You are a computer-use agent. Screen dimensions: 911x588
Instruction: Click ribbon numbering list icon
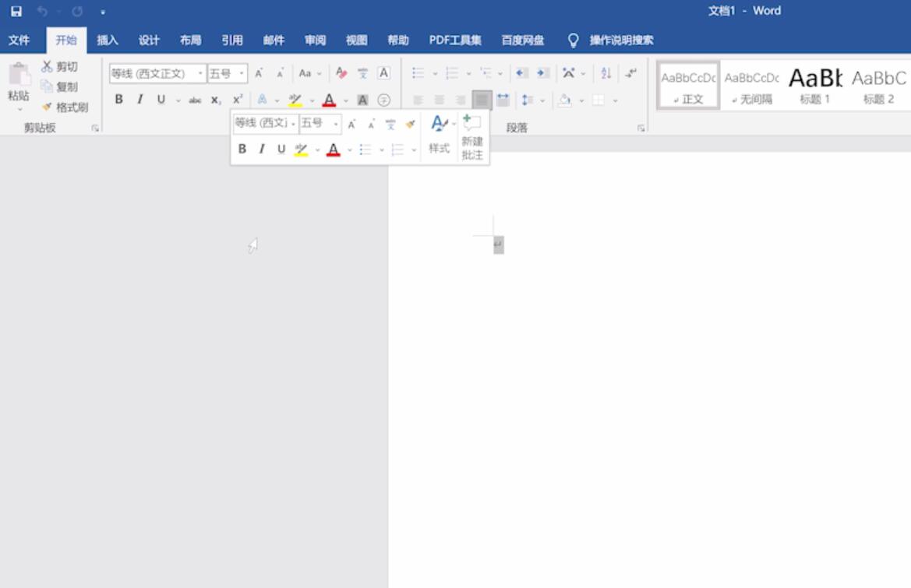click(x=451, y=73)
